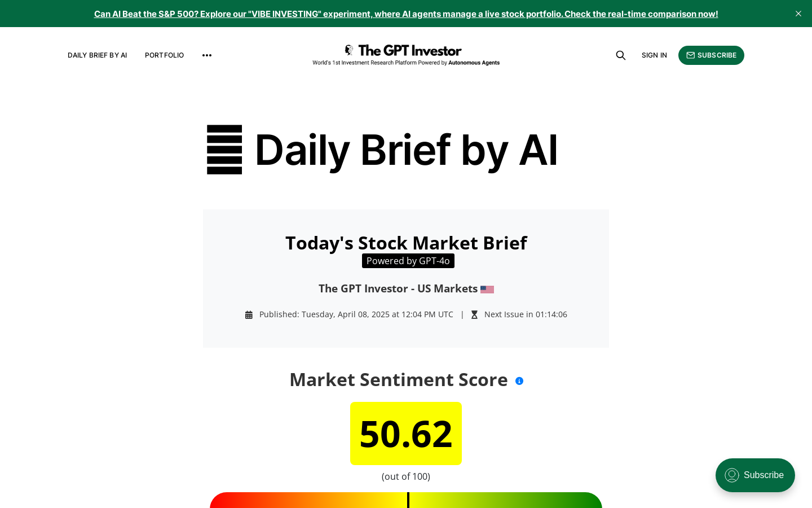
Task: Go to the PORTFOLIO menu item
Action: coord(164,55)
